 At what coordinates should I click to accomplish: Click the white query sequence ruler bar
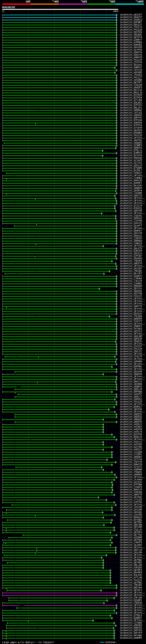coord(60,9)
